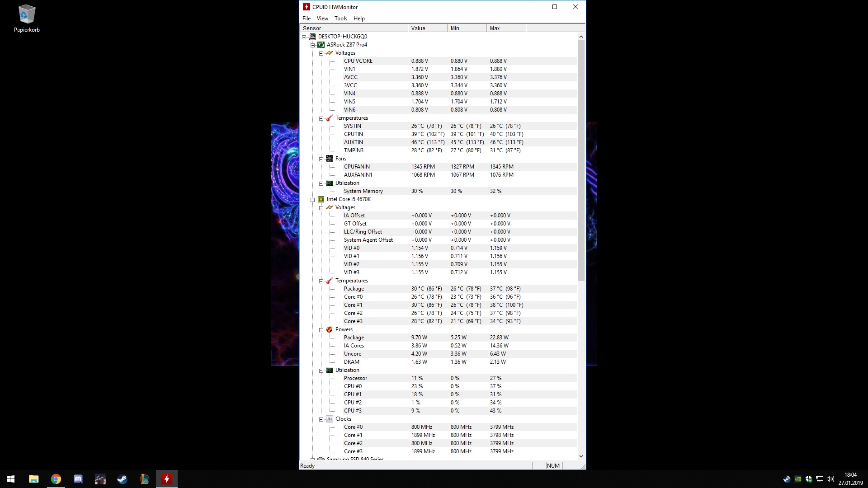
Task: Collapse the Fans group
Action: pyautogui.click(x=321, y=159)
